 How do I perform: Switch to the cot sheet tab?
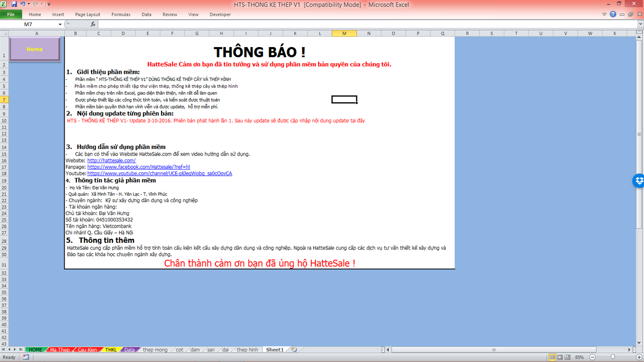(x=180, y=350)
